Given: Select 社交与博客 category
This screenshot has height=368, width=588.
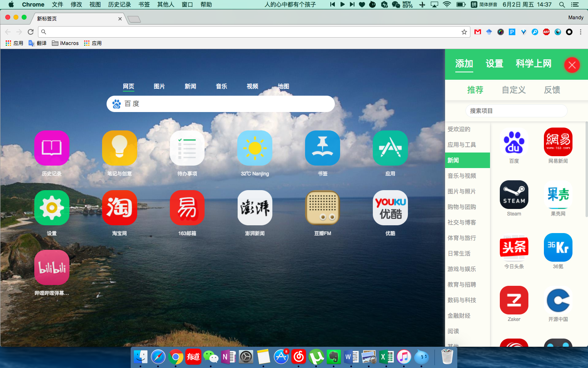Looking at the screenshot, I should pyautogui.click(x=468, y=222).
